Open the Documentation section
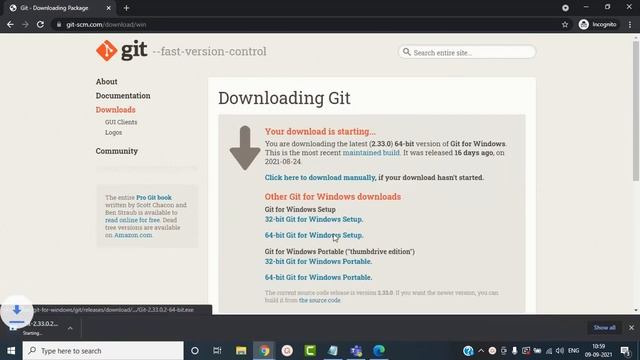The width and height of the screenshot is (640, 360). tap(123, 96)
